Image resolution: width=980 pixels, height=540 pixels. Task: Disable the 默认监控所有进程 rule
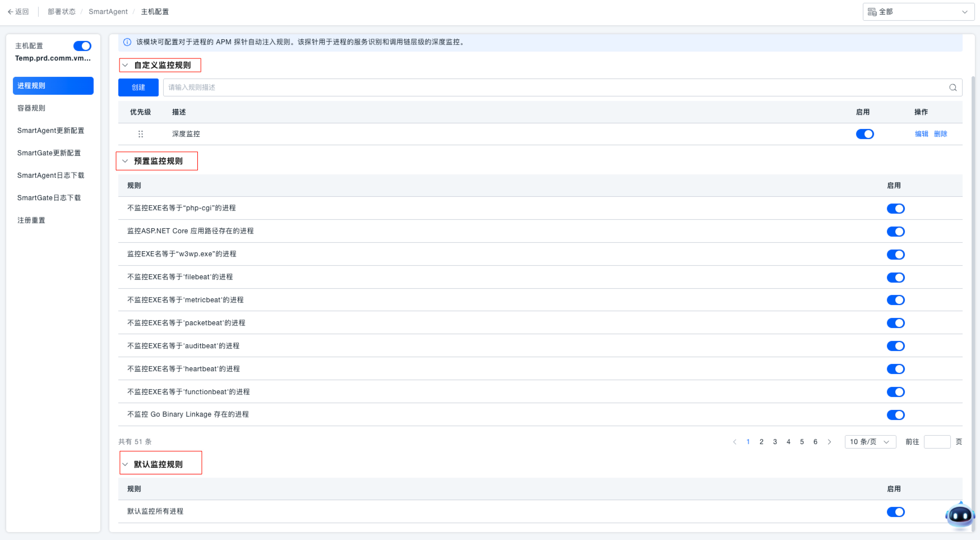895,512
